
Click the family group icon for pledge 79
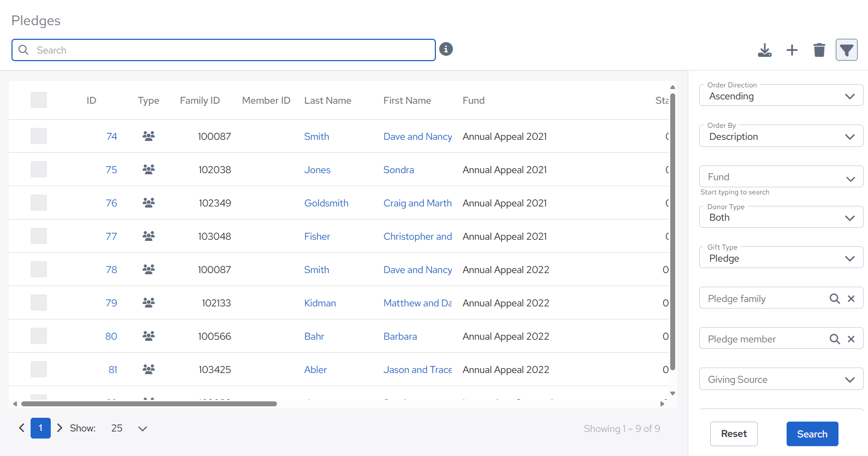pos(149,303)
